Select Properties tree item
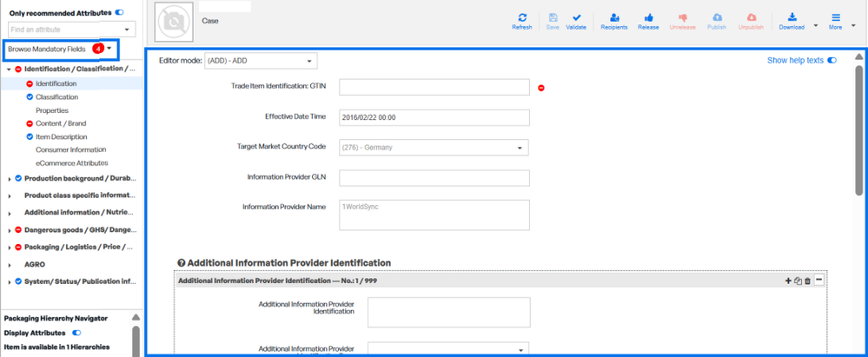 pyautogui.click(x=52, y=110)
